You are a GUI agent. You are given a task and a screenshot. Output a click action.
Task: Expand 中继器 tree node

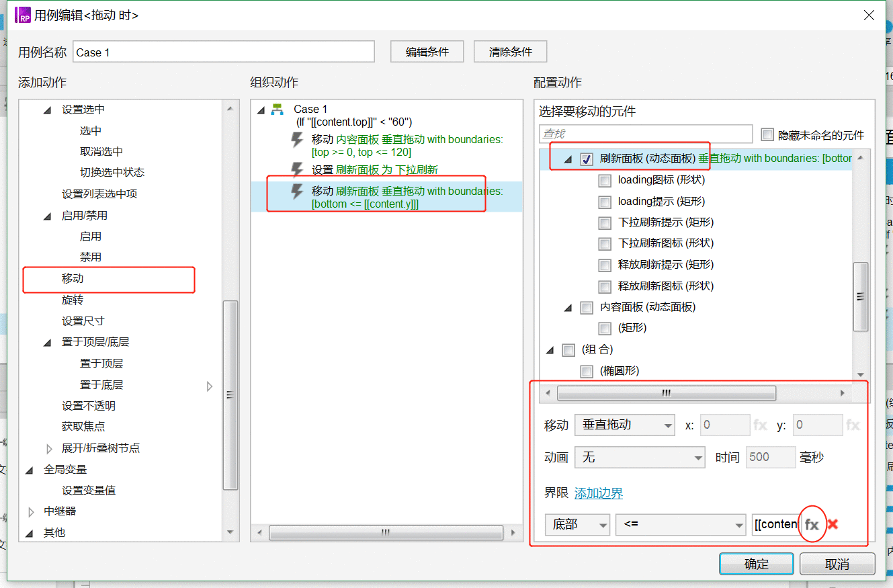pyautogui.click(x=30, y=512)
